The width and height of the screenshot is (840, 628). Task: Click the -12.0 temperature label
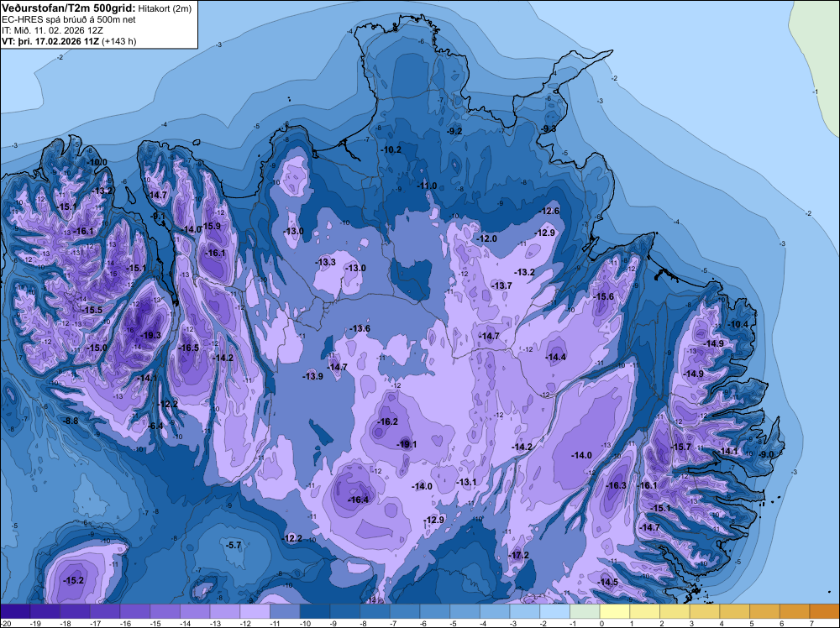pos(487,238)
